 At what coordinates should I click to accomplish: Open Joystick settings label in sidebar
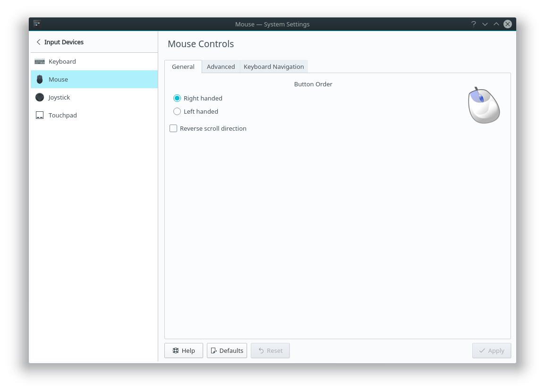pyautogui.click(x=59, y=97)
